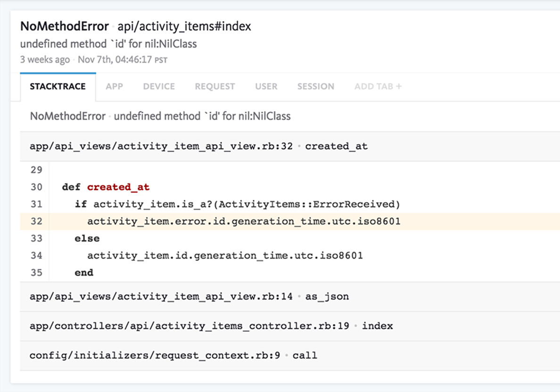Switch to the APP tab
Viewport: 560px width, 392px height.
(114, 87)
